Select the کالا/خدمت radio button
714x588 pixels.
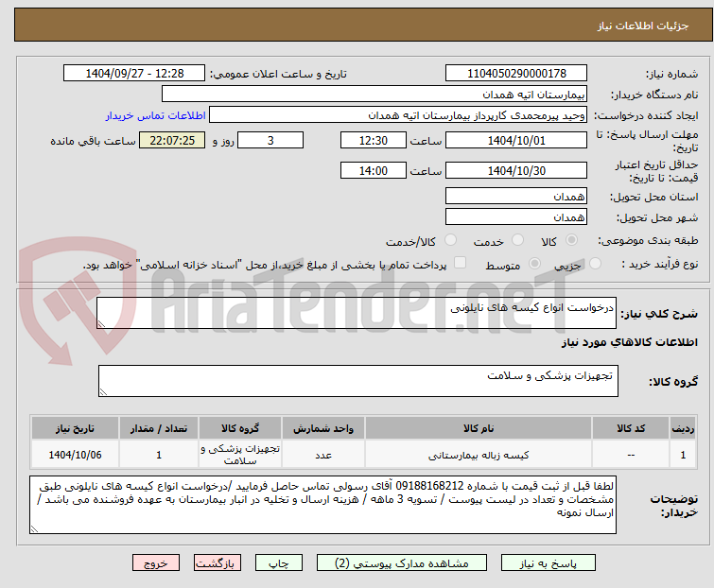tap(450, 240)
